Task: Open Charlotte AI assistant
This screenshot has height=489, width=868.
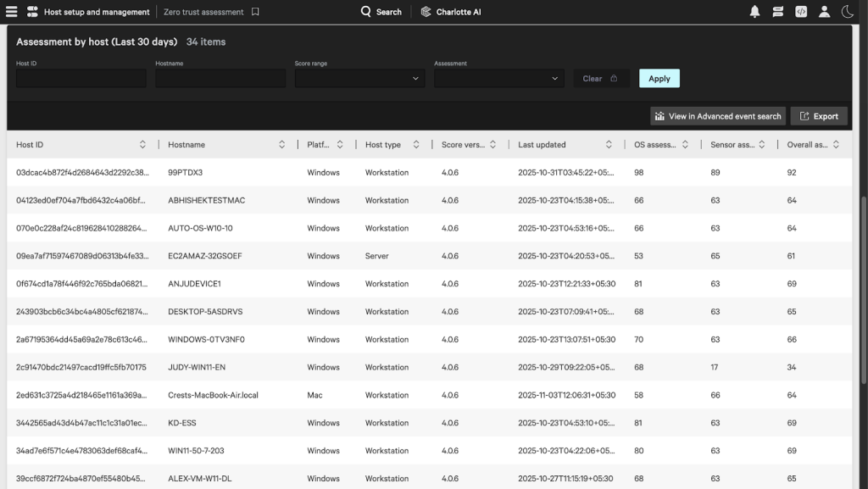Action: tap(451, 12)
